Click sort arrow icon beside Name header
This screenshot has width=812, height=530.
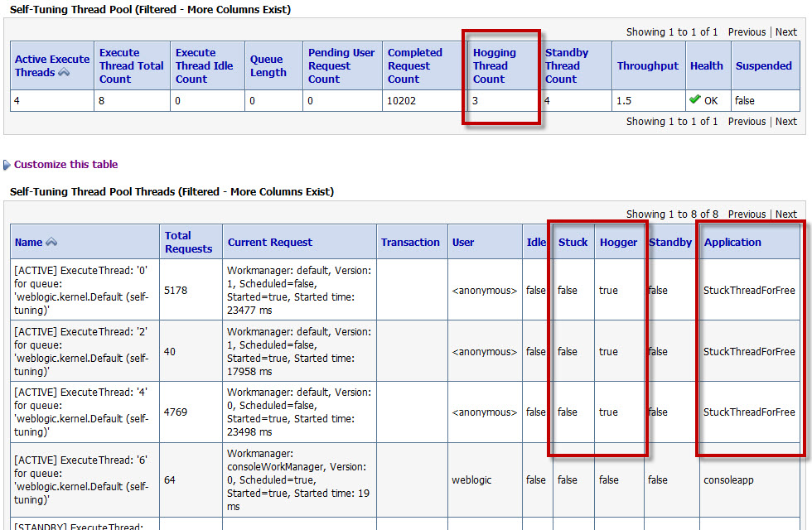(51, 242)
